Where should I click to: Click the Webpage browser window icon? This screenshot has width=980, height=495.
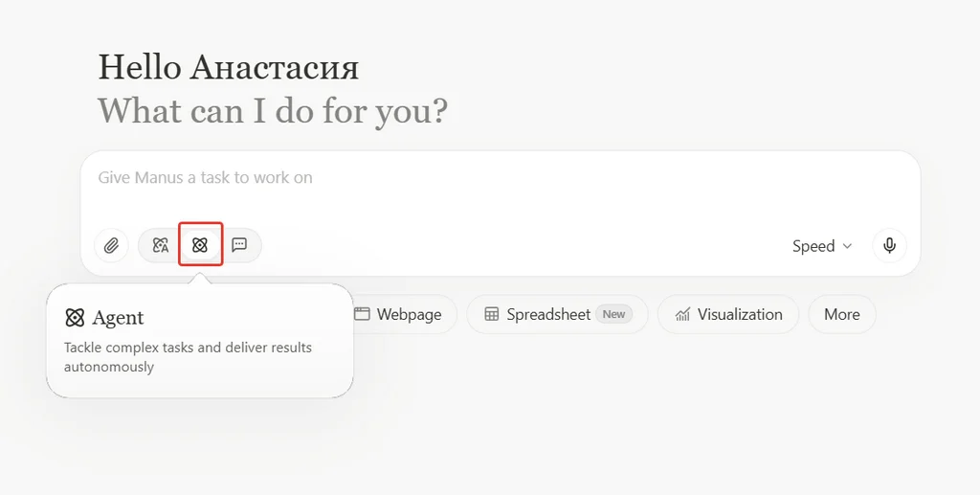pos(362,314)
